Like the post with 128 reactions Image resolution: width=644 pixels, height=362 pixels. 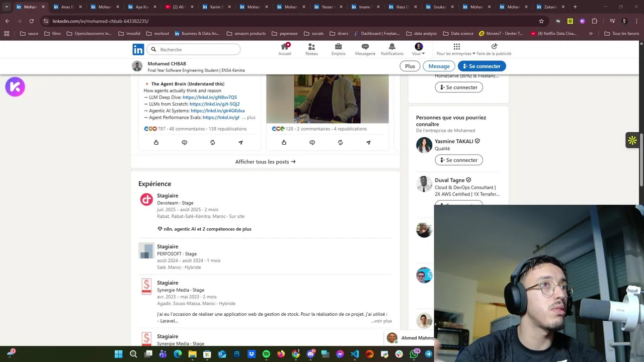coord(284,142)
